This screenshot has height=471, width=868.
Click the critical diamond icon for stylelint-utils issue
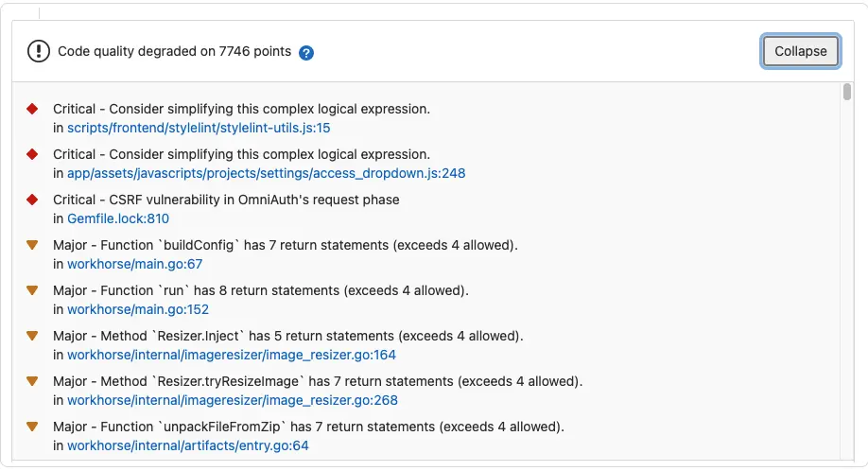coord(32,109)
